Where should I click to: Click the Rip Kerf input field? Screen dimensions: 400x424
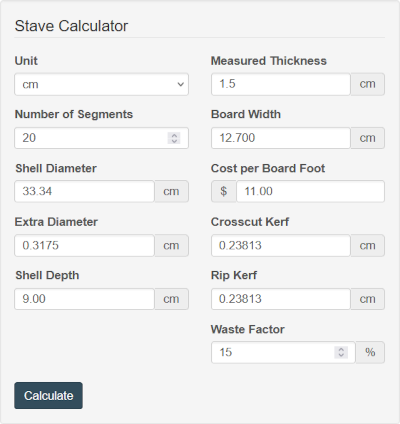[x=281, y=299]
